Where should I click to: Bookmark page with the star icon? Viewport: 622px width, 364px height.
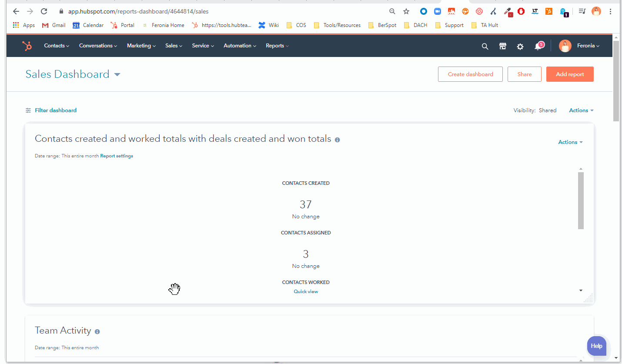406,11
